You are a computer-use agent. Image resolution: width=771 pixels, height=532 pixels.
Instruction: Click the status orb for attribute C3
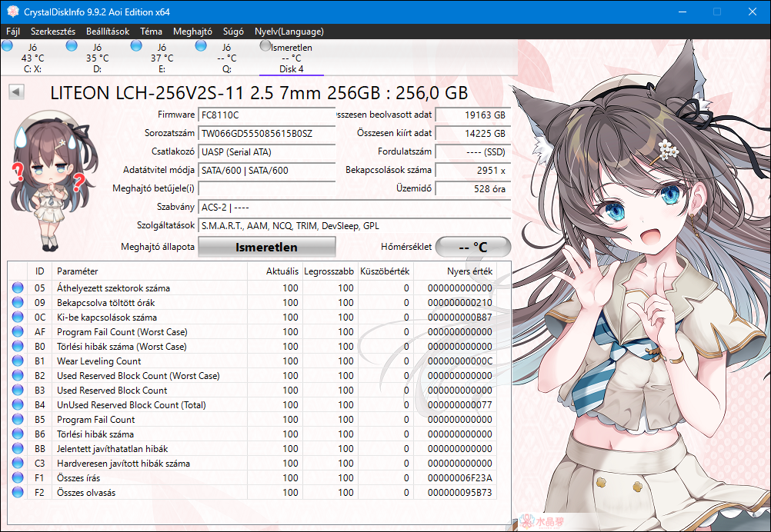pyautogui.click(x=18, y=463)
